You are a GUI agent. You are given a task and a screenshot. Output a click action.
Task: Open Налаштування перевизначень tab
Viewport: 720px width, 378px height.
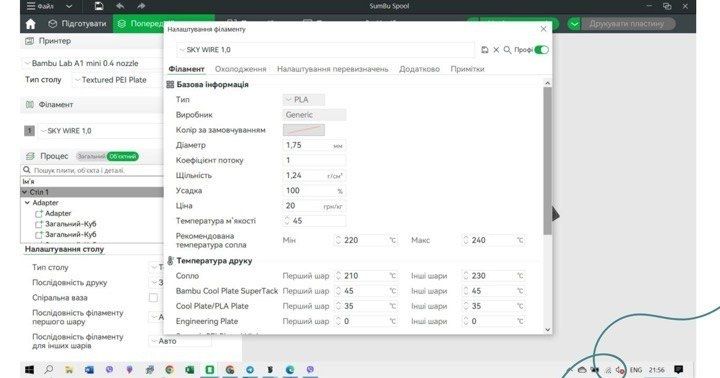pyautogui.click(x=332, y=69)
